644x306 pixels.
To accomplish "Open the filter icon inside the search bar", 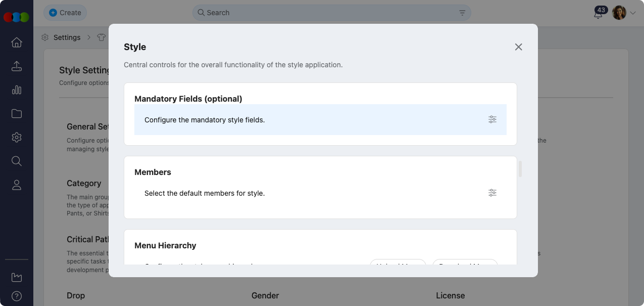I will (462, 12).
